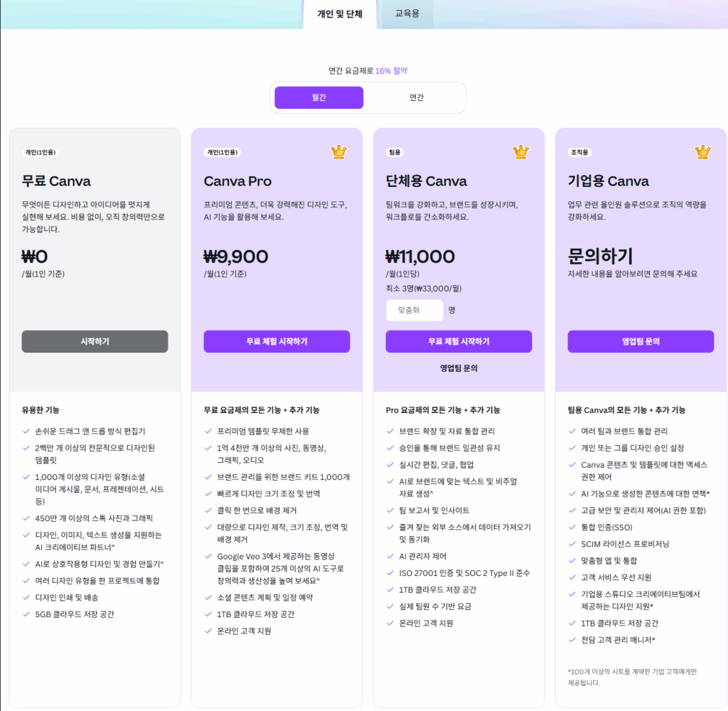Open the 개인 및 단체 tab
Screen dimensions: 728x711
point(340,14)
